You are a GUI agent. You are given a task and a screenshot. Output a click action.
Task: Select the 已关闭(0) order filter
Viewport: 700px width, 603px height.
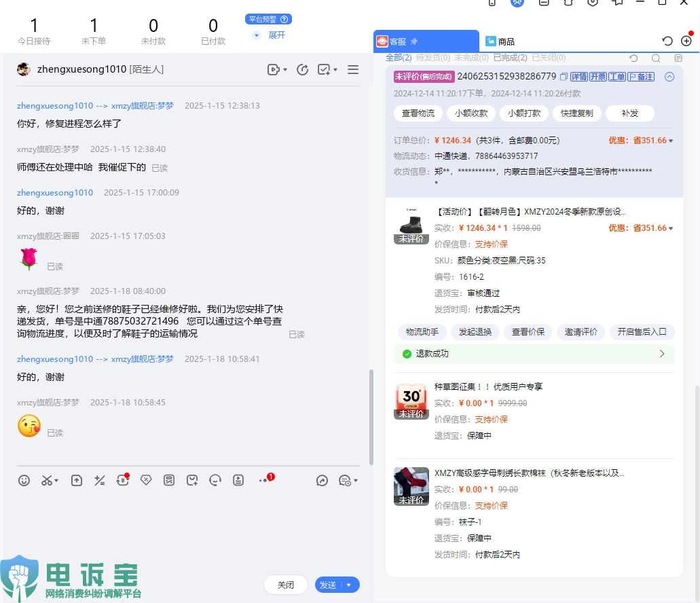click(548, 58)
